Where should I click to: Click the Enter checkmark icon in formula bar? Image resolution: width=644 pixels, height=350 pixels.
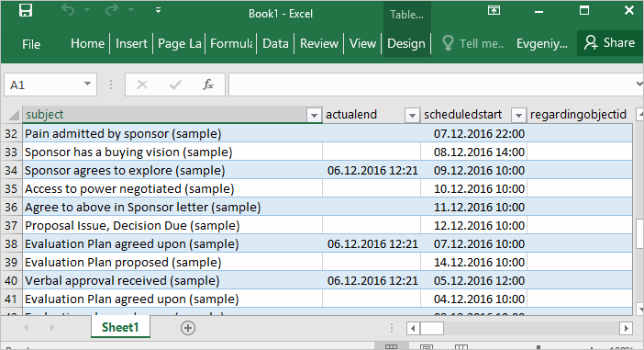pyautogui.click(x=175, y=85)
